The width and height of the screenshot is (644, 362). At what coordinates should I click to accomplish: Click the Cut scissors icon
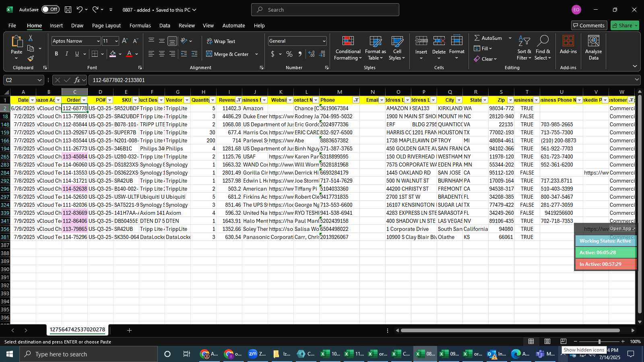point(31,38)
